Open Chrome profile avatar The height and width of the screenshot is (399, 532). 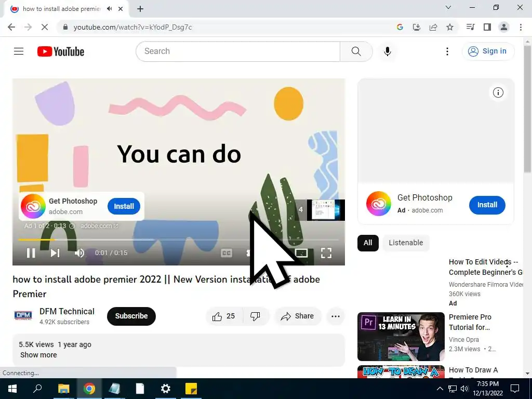504,27
